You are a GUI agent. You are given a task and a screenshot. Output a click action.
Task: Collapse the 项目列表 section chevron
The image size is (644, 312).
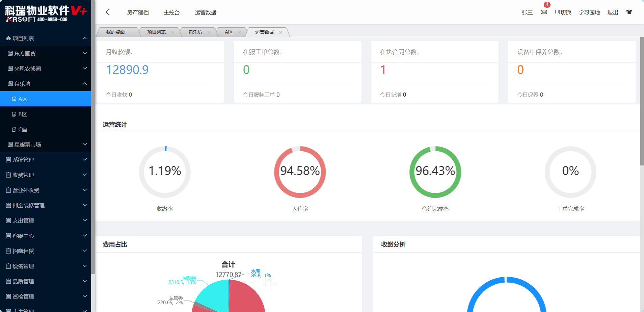tap(85, 38)
